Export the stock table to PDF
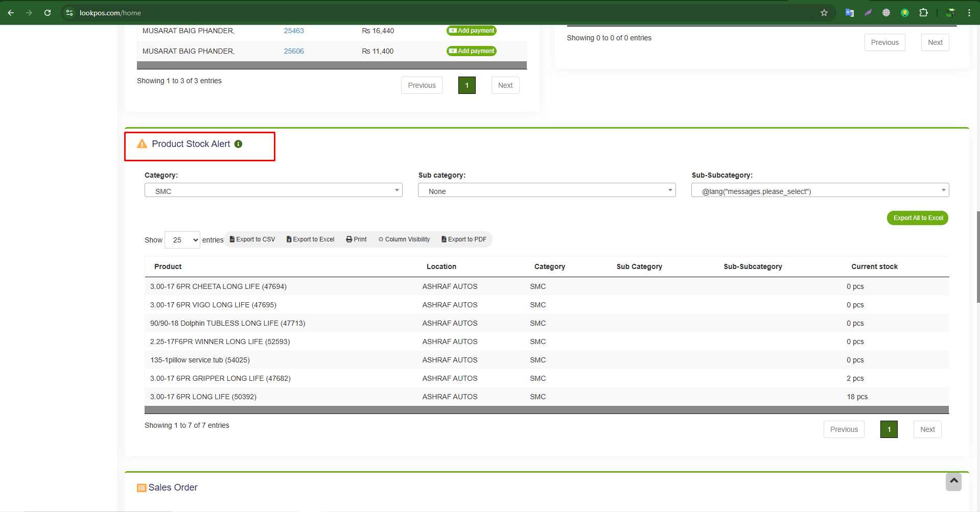Image resolution: width=980 pixels, height=512 pixels. tap(464, 239)
